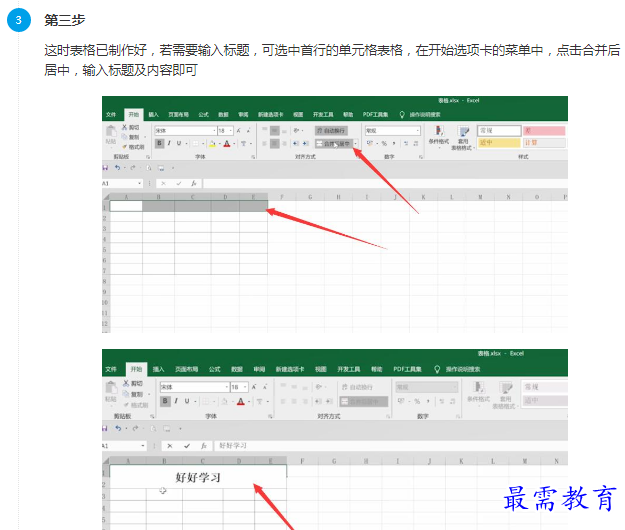
Task: Click Undo arrow on first Excel quick toolbar
Action: click(x=117, y=168)
